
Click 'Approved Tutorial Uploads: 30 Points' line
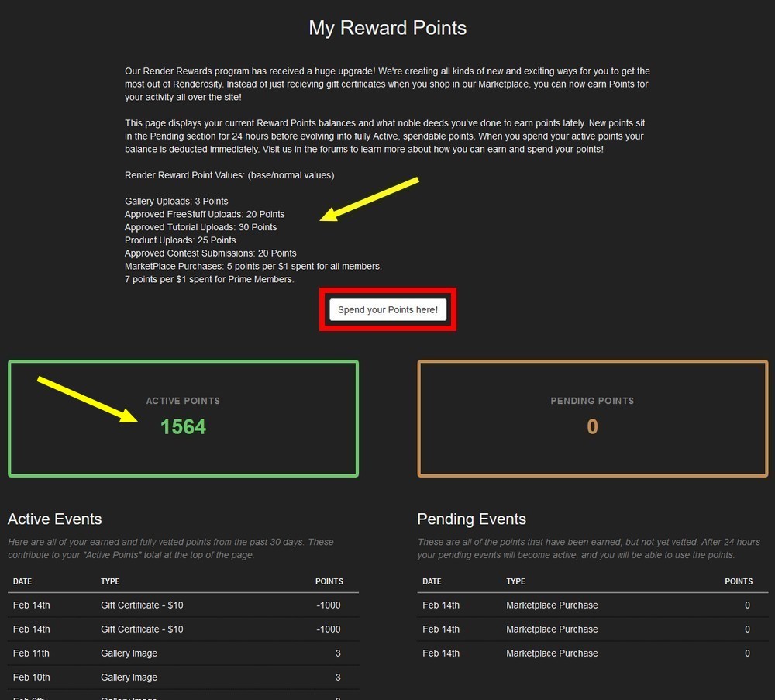pyautogui.click(x=201, y=227)
